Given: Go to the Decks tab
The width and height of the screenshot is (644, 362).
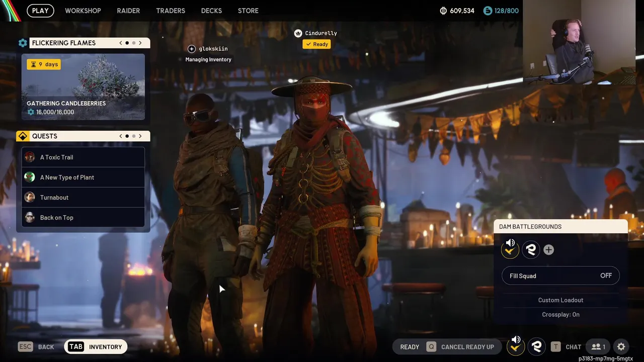Looking at the screenshot, I should coord(211,11).
